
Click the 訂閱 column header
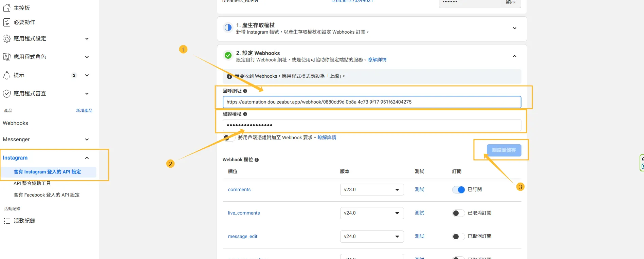pos(457,172)
